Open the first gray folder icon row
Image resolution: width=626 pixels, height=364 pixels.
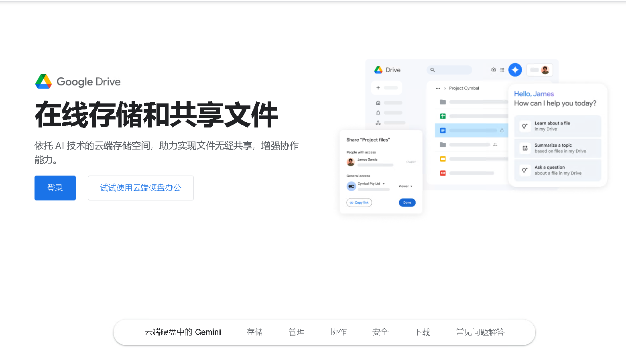443,102
